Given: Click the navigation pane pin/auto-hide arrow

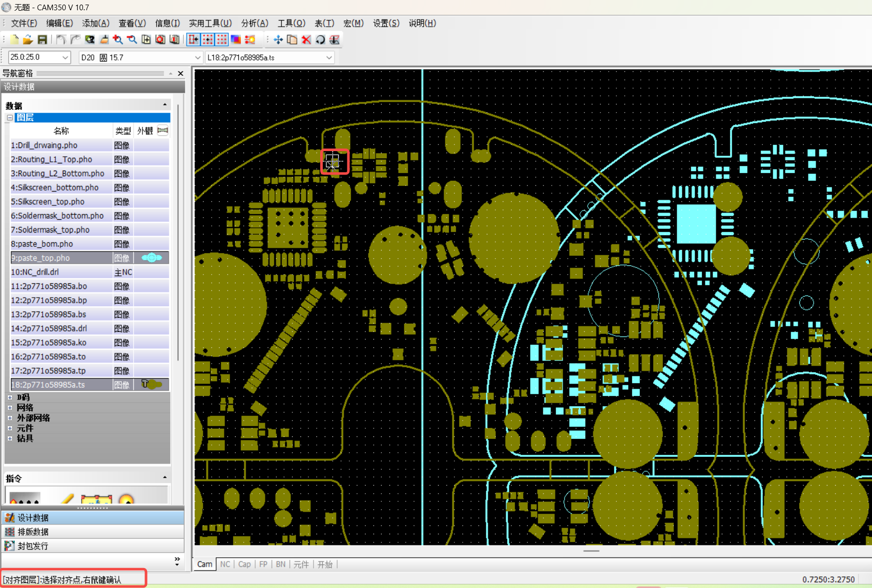Looking at the screenshot, I should pyautogui.click(x=171, y=73).
